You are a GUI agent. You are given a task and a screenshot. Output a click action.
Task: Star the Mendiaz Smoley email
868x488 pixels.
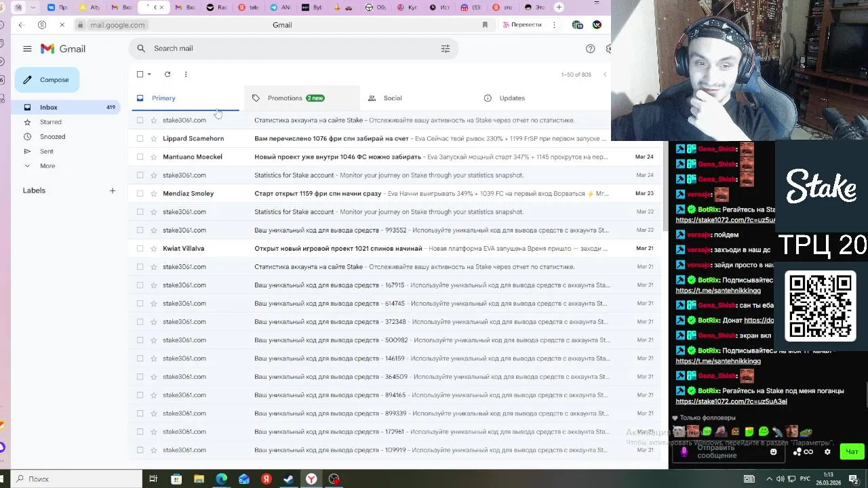(x=154, y=194)
